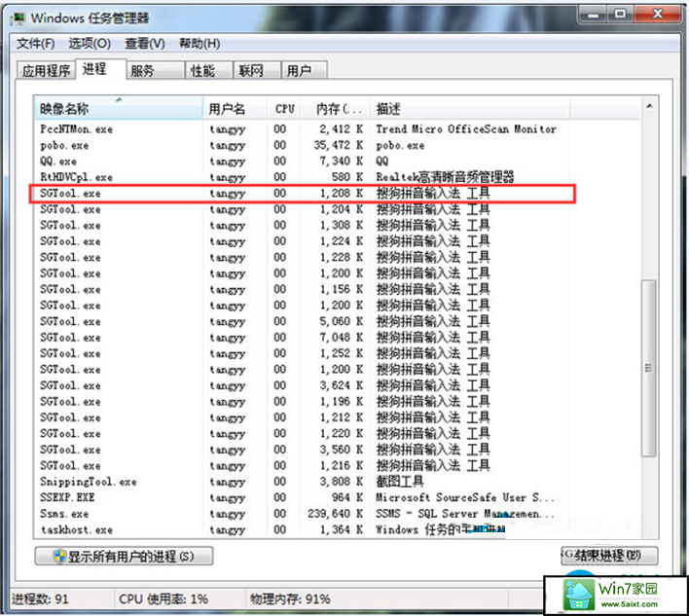The width and height of the screenshot is (689, 616).
Task: Select SGTool.exe row with 1,220 K memory
Action: click(302, 434)
